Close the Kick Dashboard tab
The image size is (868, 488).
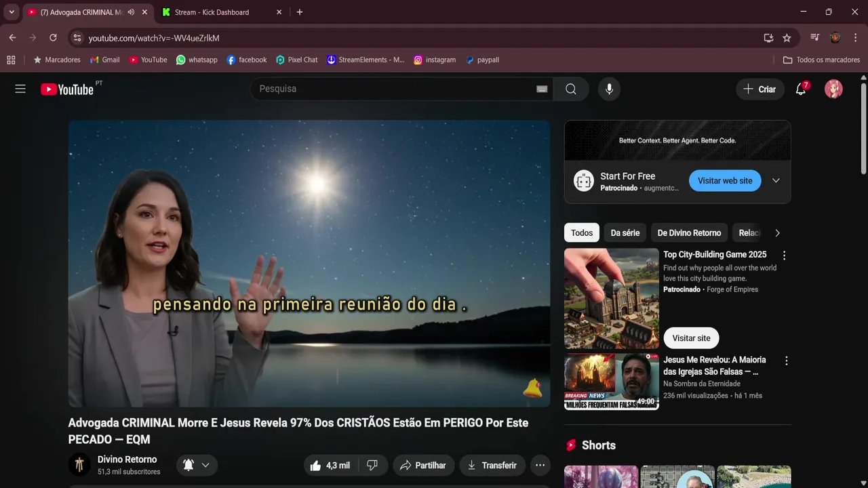pos(279,12)
